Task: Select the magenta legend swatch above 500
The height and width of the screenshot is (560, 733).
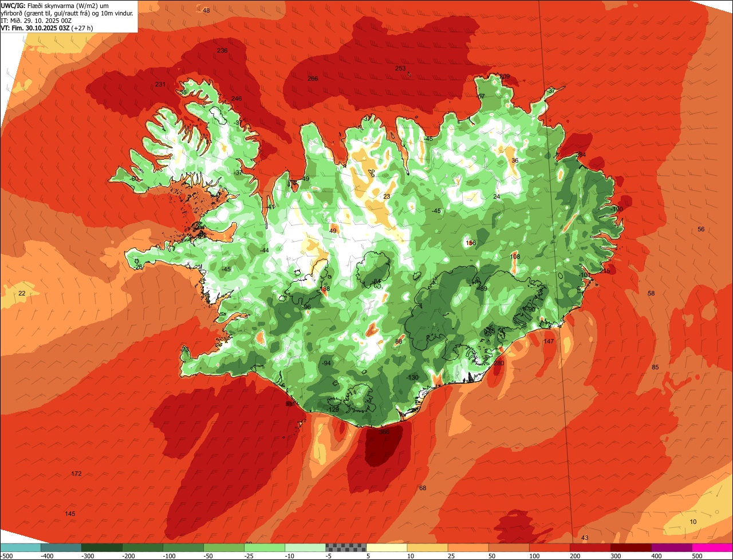Action: click(712, 547)
